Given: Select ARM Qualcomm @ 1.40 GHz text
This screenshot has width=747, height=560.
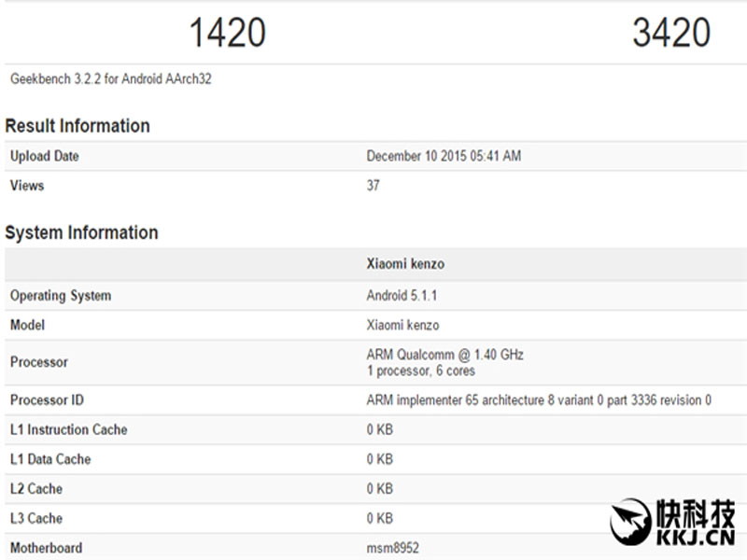Looking at the screenshot, I should tap(445, 355).
